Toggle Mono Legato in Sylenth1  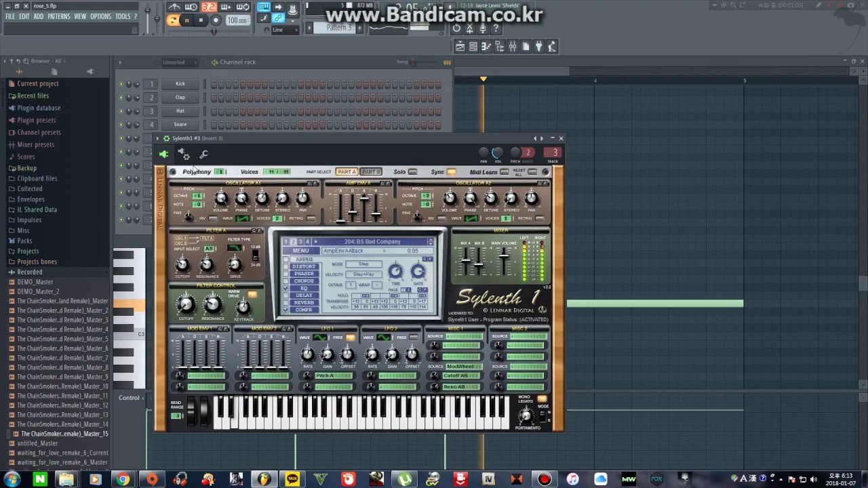(x=542, y=399)
